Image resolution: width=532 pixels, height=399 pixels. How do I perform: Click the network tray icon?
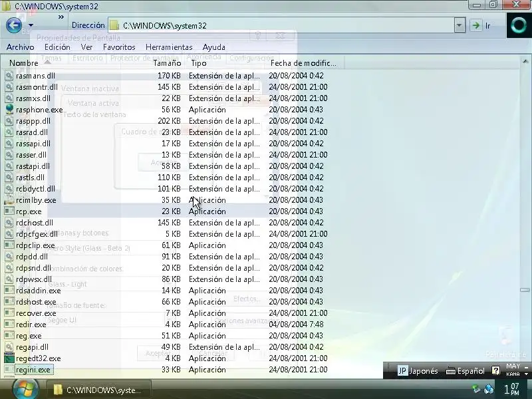click(489, 389)
